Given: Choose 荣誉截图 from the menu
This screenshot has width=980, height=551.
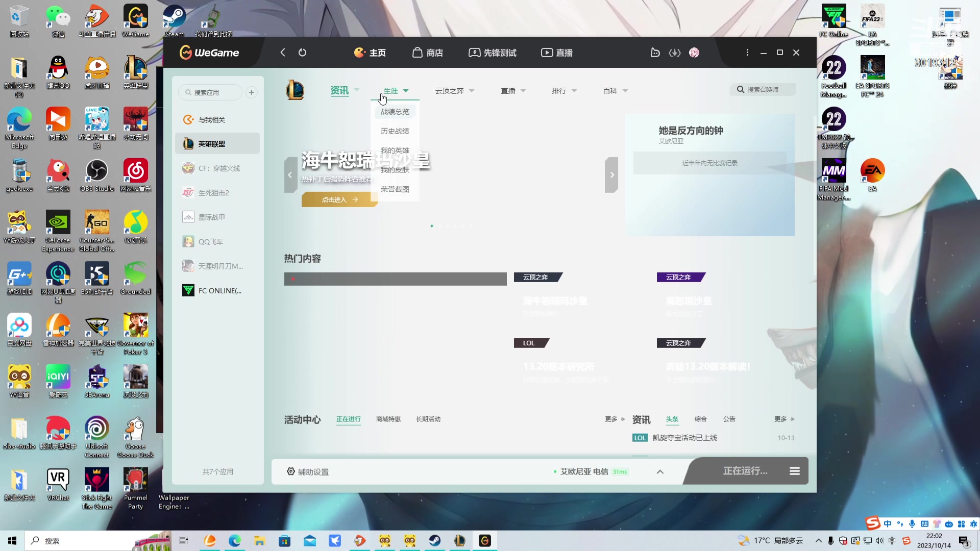Looking at the screenshot, I should click(x=395, y=189).
